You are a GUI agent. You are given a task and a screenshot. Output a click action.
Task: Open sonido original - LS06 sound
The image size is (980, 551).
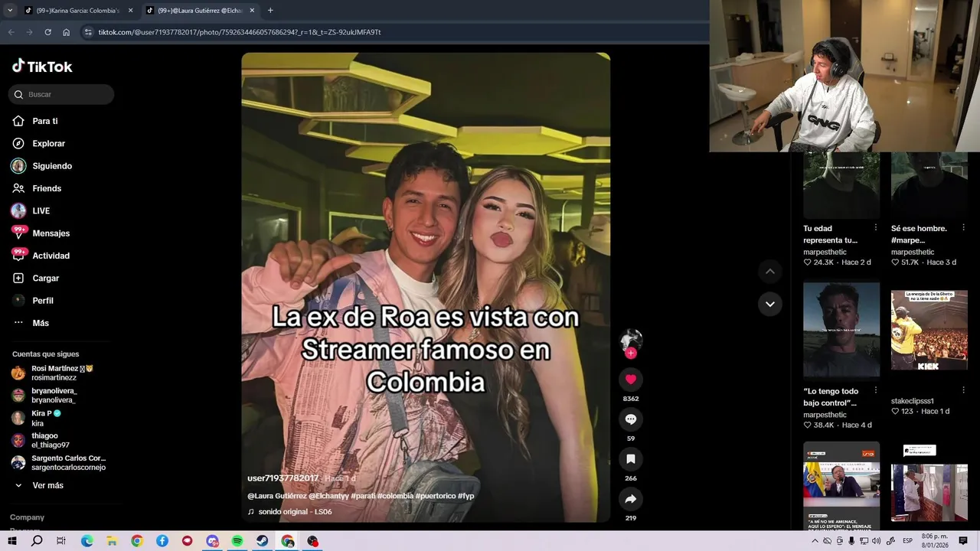coord(289,512)
